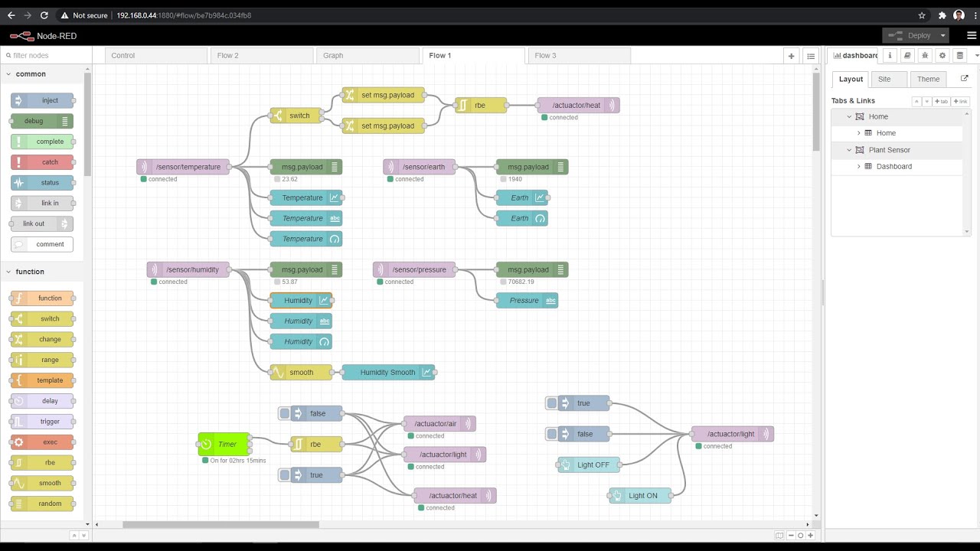Trigger the false inject node above rbe
Viewport: 980px width, 551px height.
(x=285, y=413)
